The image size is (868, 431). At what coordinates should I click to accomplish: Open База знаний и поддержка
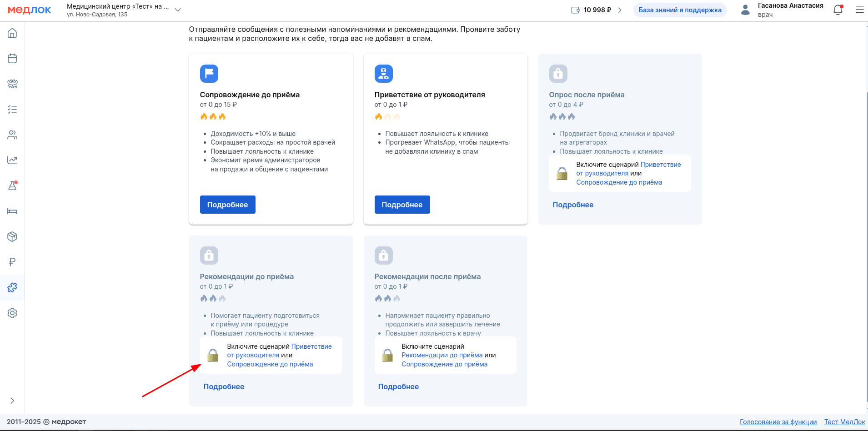[680, 10]
